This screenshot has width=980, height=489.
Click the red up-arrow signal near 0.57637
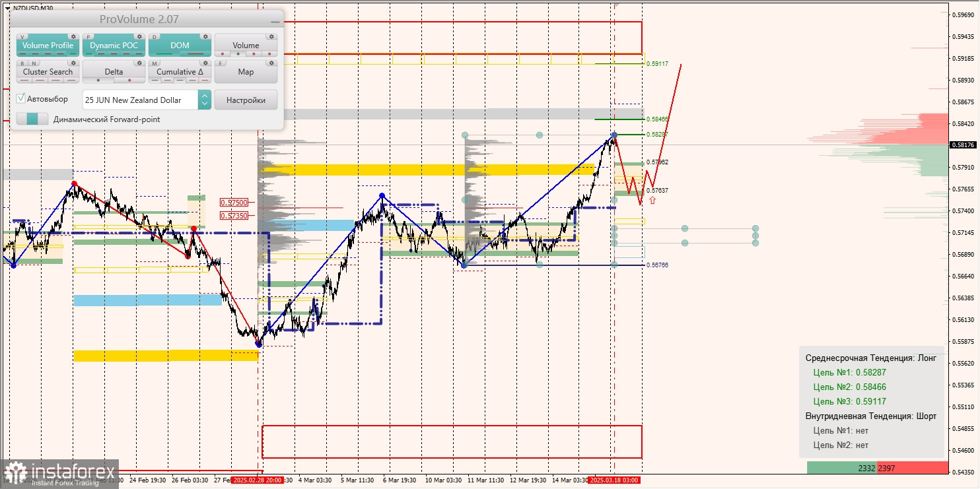(652, 200)
